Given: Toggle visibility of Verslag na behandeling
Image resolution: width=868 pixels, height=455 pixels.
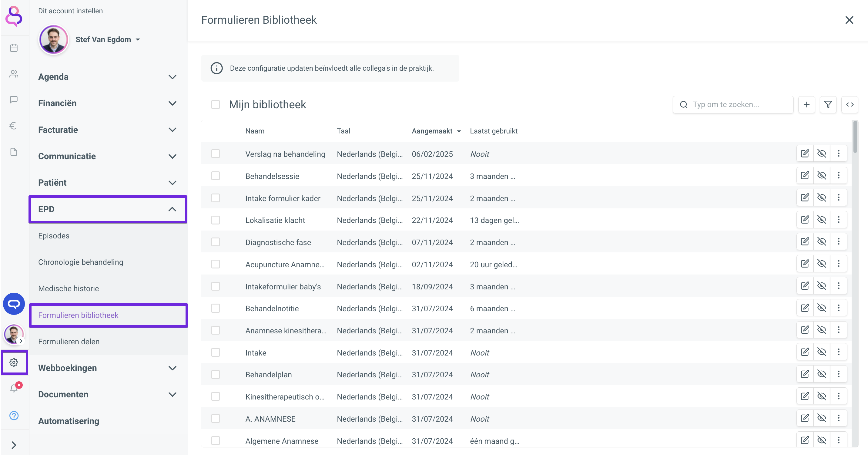Looking at the screenshot, I should (822, 154).
